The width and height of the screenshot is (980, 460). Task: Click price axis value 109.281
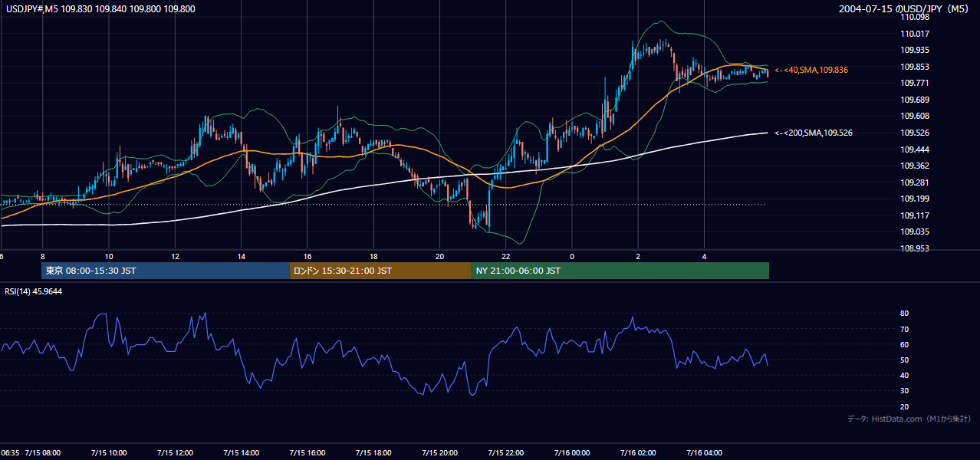pyautogui.click(x=915, y=182)
